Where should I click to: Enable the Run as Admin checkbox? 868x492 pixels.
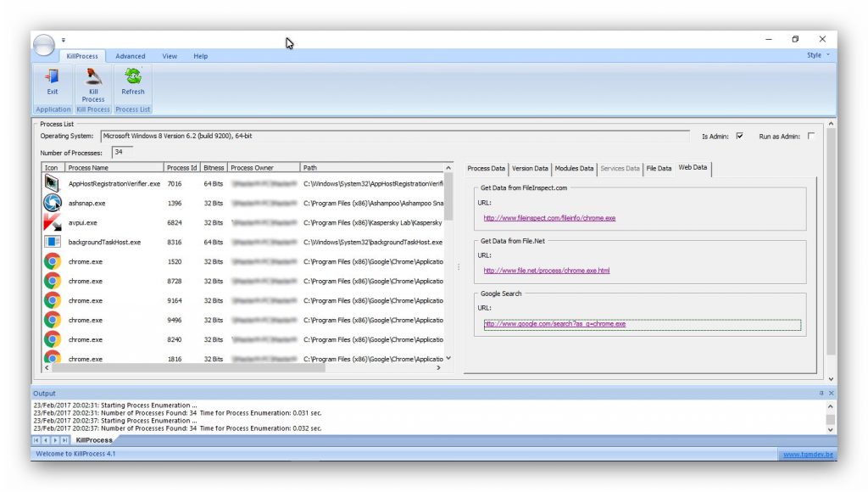pos(810,137)
